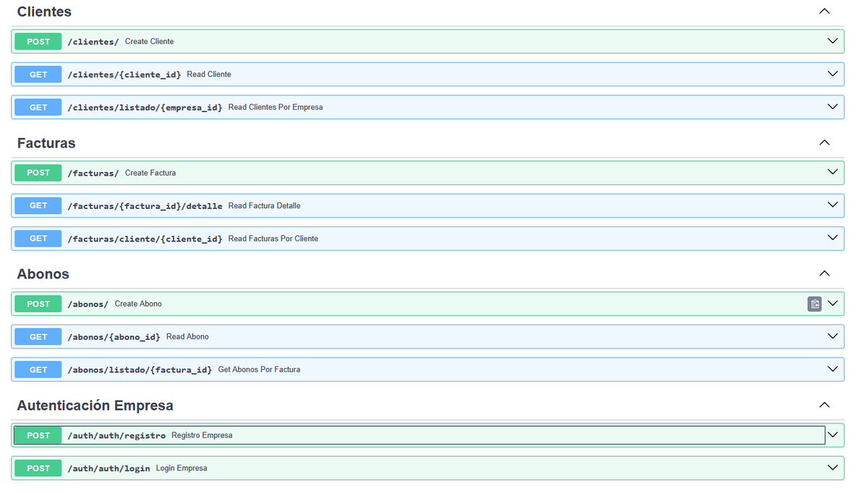Viewport: 868px width, 493px height.
Task: Open the /clientes/listado/{empresa_id} path link
Action: click(x=145, y=107)
